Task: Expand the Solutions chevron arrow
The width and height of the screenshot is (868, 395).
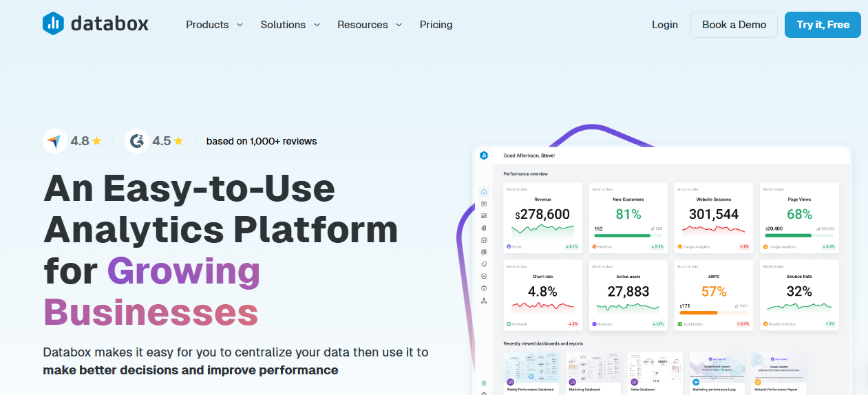Action: point(317,25)
